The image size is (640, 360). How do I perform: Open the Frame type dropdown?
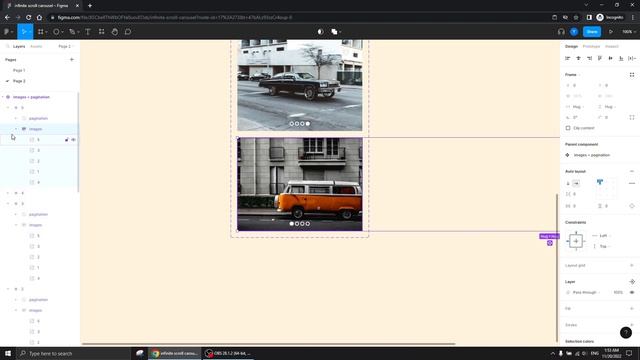573,75
